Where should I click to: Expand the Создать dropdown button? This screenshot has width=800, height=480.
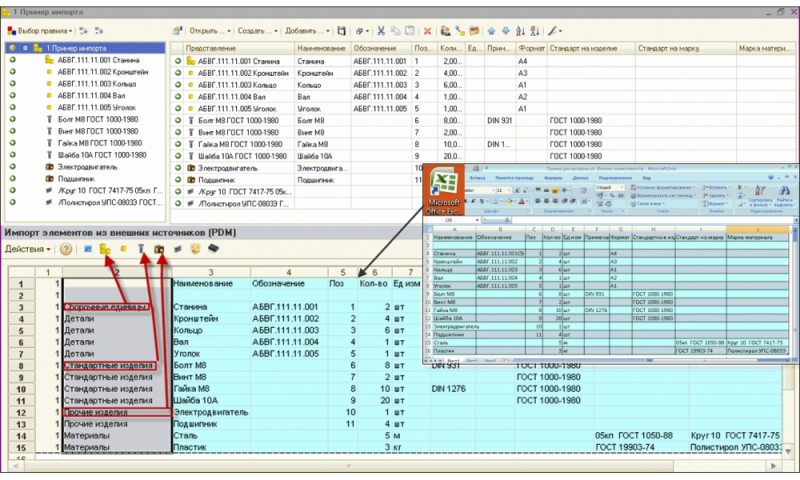[257, 31]
